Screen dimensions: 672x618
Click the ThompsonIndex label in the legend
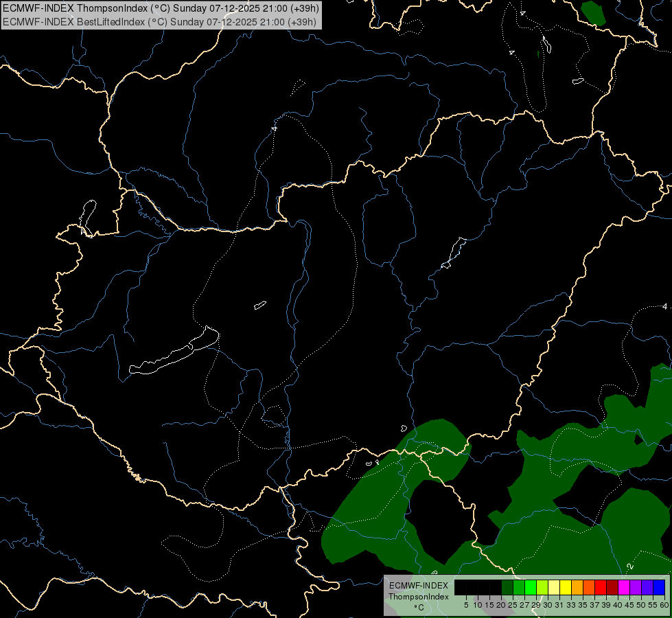click(x=419, y=597)
